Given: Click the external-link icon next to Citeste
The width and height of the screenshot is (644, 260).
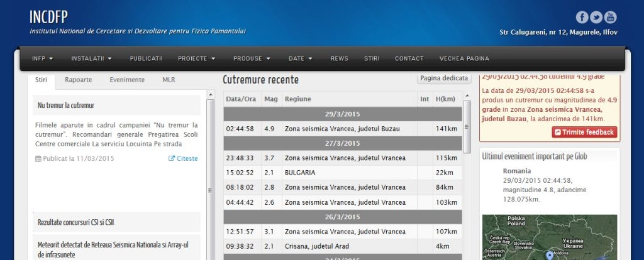Looking at the screenshot, I should [x=172, y=159].
